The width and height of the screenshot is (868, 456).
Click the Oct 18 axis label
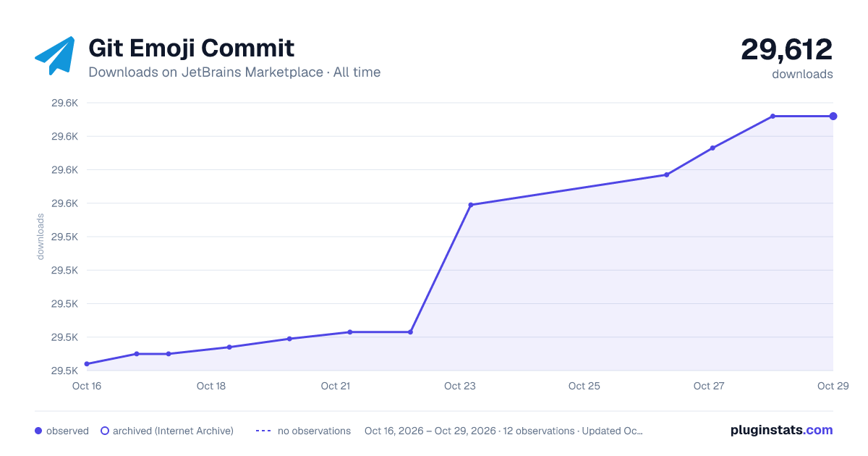(x=211, y=386)
